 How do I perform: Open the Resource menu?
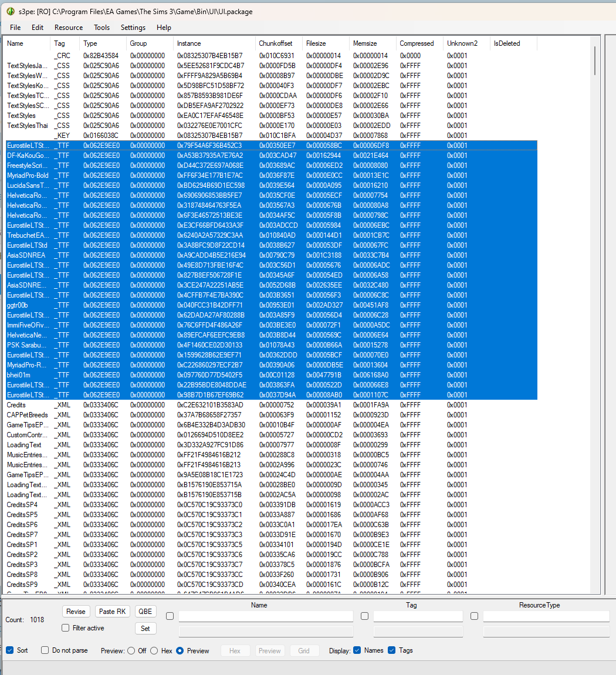[69, 28]
